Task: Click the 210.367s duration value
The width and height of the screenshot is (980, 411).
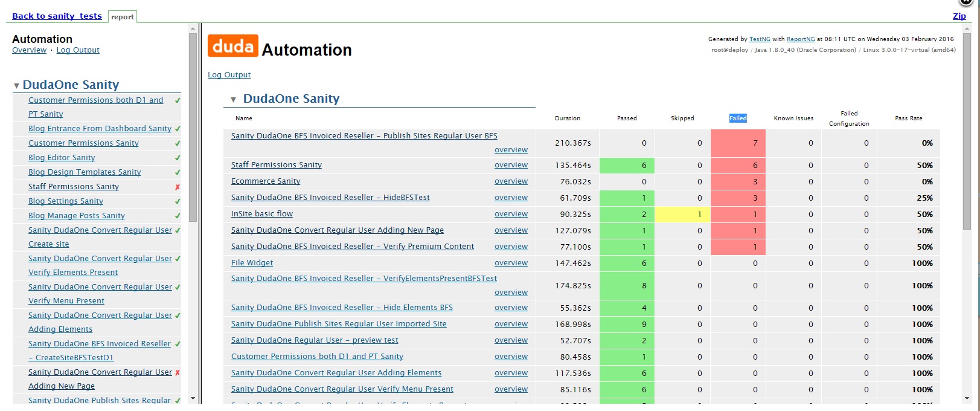Action: click(x=573, y=143)
